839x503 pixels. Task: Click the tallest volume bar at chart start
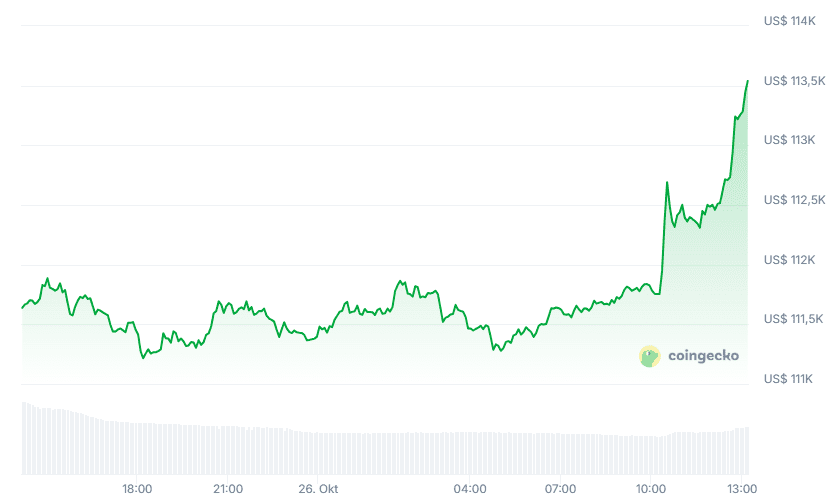tap(24, 438)
